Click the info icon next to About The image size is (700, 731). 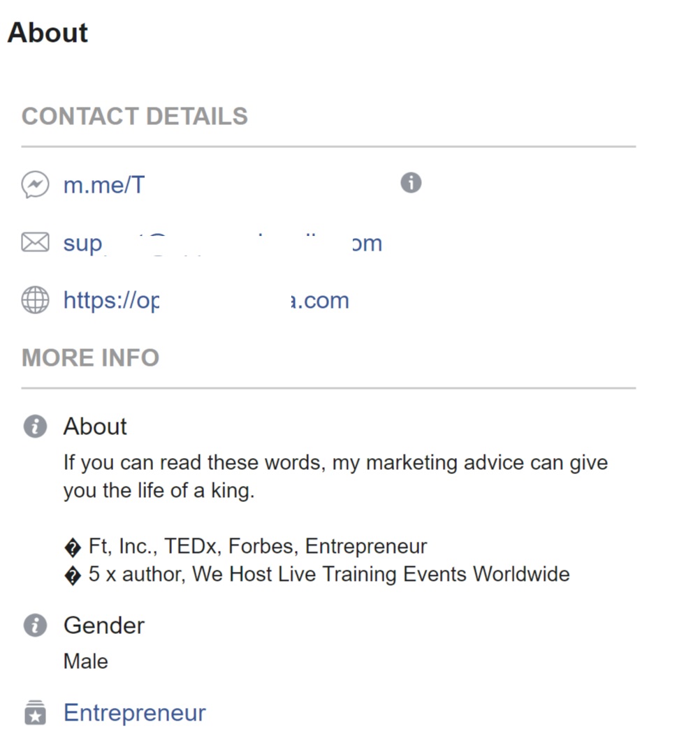[35, 426]
